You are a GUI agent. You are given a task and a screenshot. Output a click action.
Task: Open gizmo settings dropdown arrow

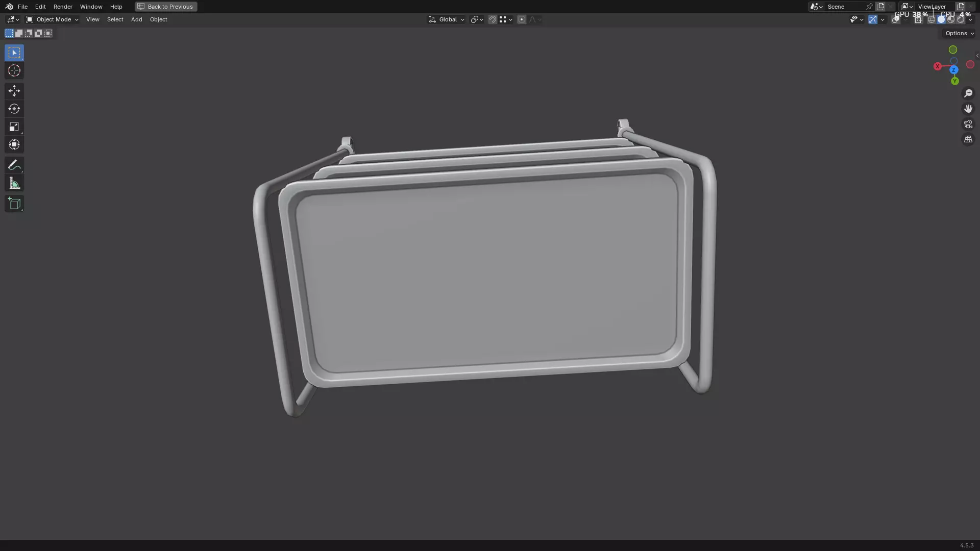coord(883,19)
